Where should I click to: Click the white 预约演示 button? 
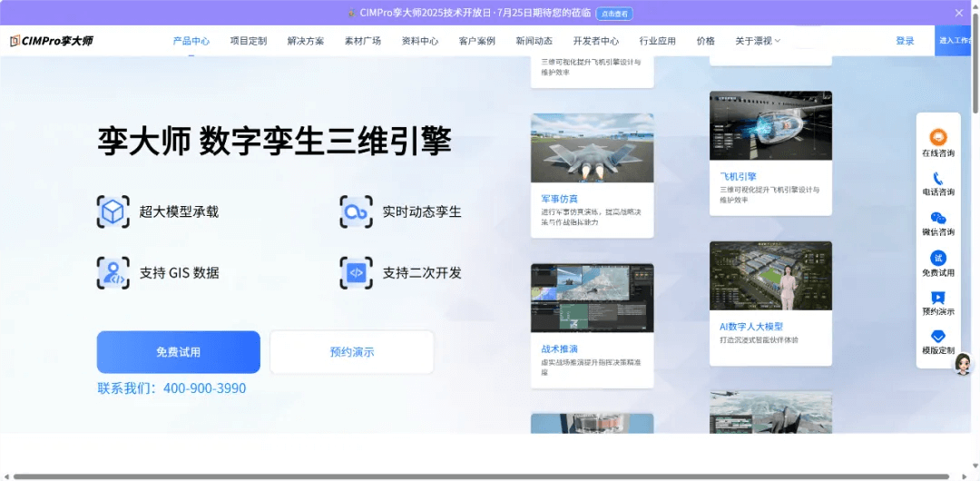click(x=352, y=352)
